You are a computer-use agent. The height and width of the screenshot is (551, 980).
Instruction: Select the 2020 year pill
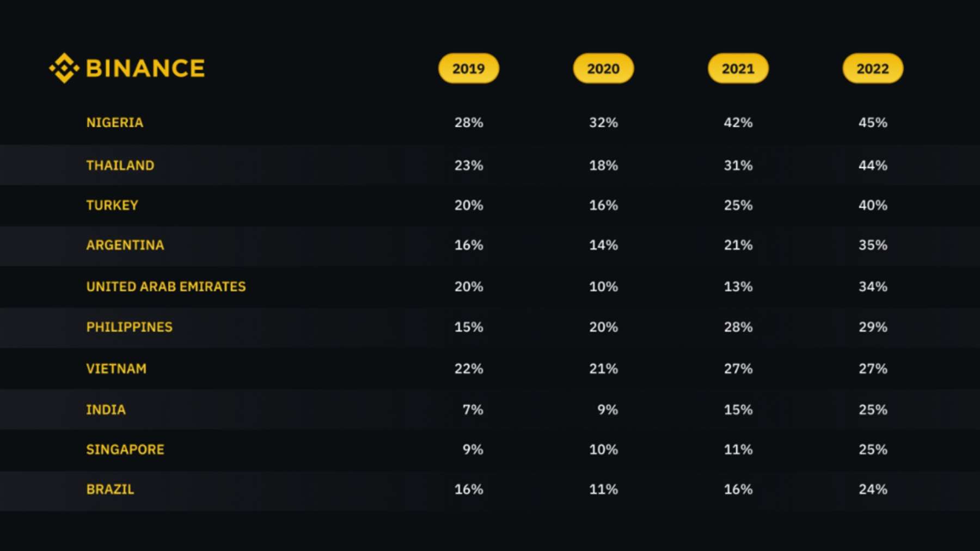(603, 69)
